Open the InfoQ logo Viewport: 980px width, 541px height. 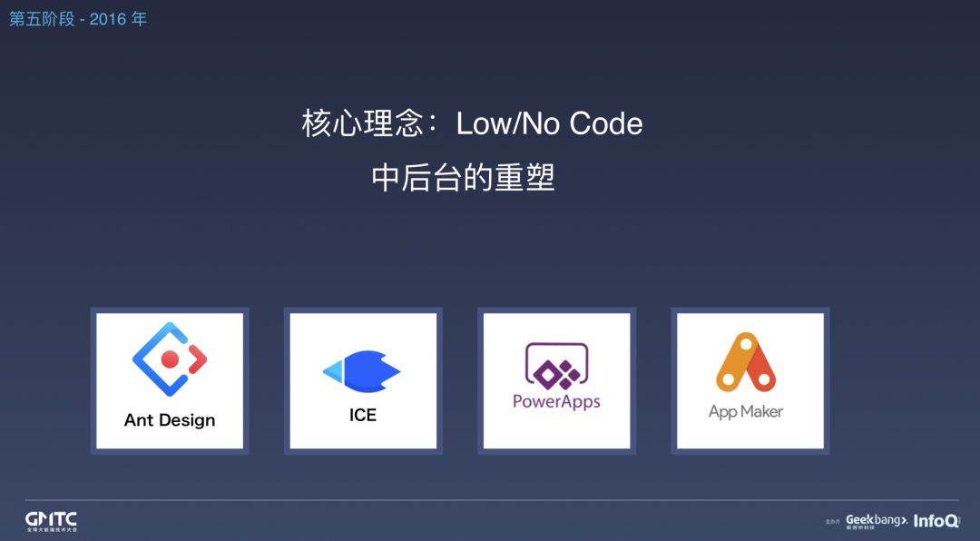pyautogui.click(x=936, y=520)
